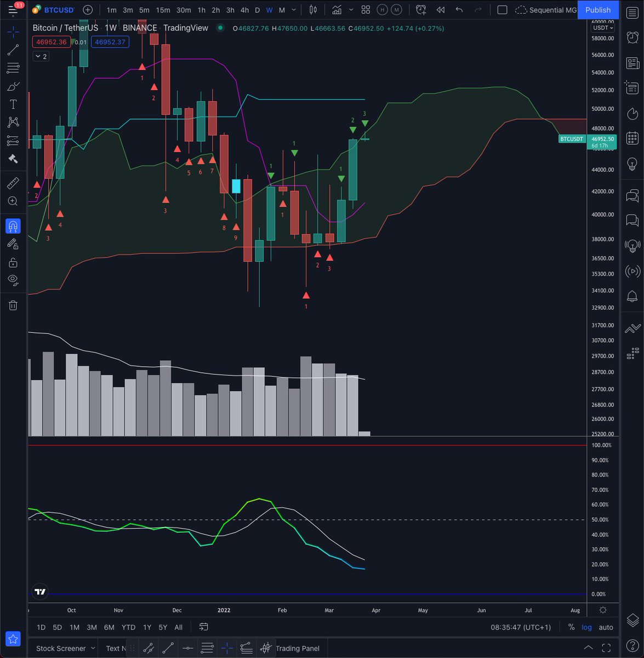Screen dimensions: 644x658
Task: Open the hamburger menu with 11 badge
Action: pyautogui.click(x=13, y=9)
